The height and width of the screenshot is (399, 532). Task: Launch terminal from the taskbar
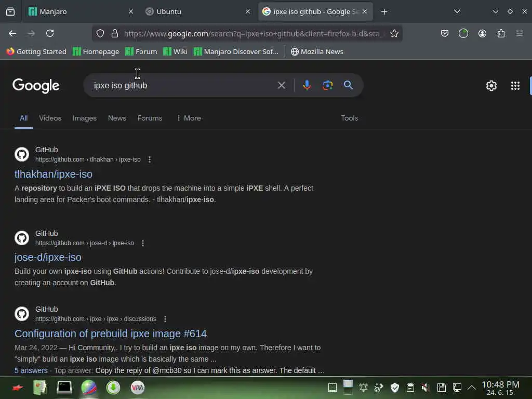coord(64,388)
